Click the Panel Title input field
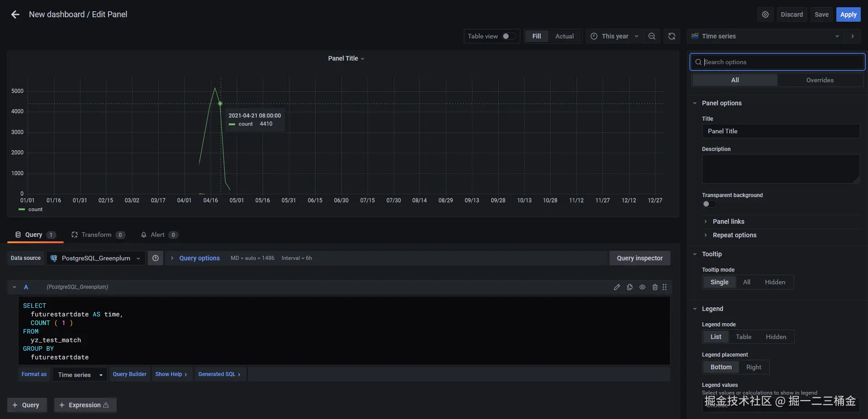Image resolution: width=868 pixels, height=419 pixels. coord(781,131)
